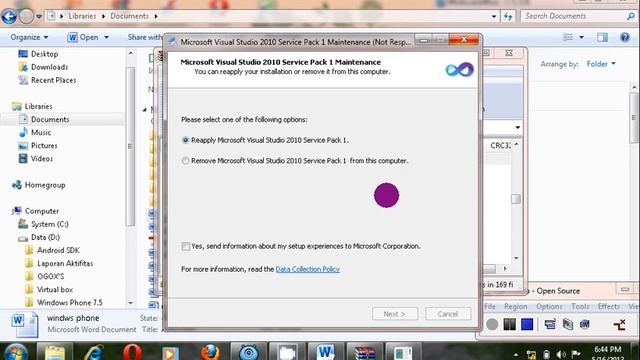The image size is (640, 360).
Task: Open Windows Media Player from the taskbar
Action: coord(170,352)
